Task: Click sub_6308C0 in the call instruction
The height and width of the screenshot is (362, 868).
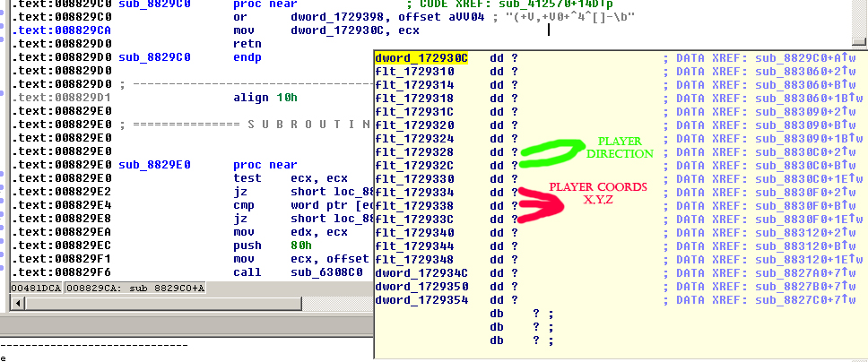Action: point(325,272)
